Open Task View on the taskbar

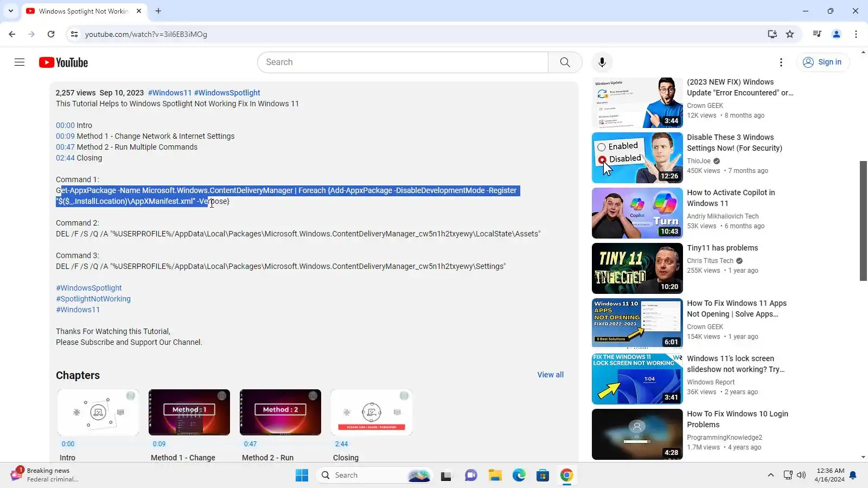pos(446,476)
